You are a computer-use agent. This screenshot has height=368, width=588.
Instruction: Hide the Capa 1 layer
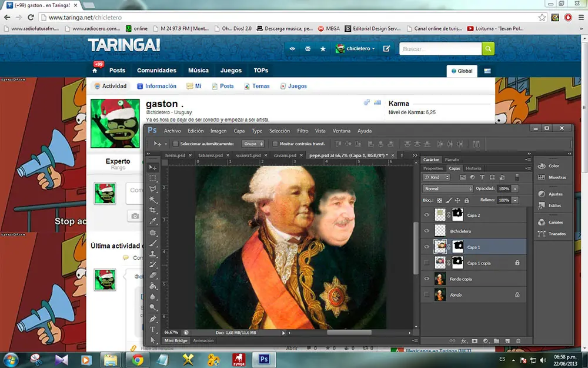426,247
